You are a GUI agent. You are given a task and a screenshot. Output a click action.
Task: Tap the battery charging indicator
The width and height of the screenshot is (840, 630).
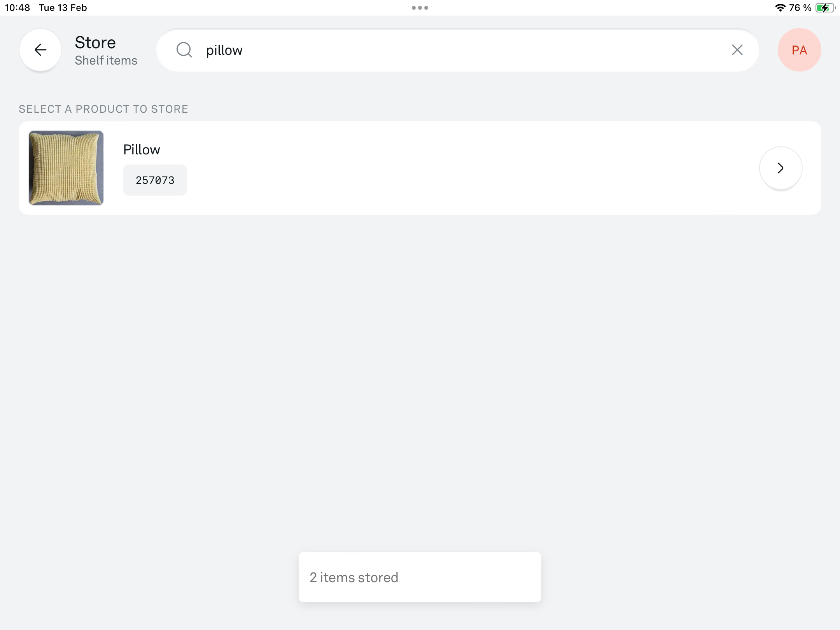point(825,8)
